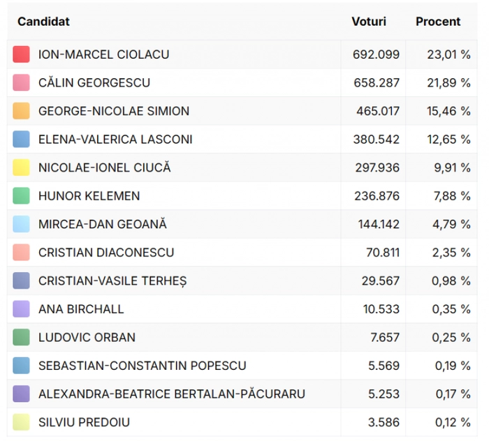Click the Candidat column header
Viewport: 489px width, 448px height.
pos(43,22)
